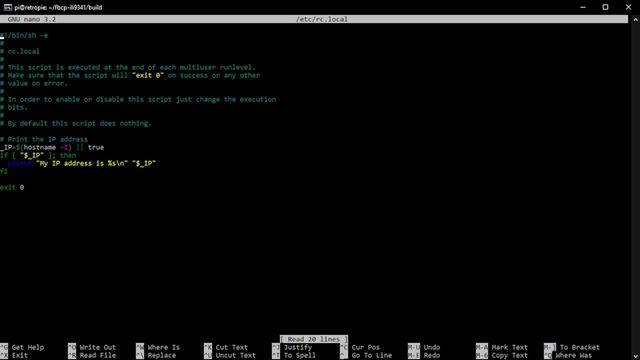Screen dimensions: 640x360
Task: Click the To Bracket shortcut
Action: coord(572,347)
